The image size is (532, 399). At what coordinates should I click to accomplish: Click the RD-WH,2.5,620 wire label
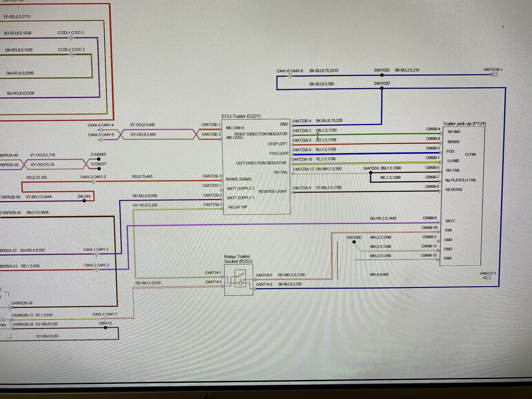coord(148,283)
